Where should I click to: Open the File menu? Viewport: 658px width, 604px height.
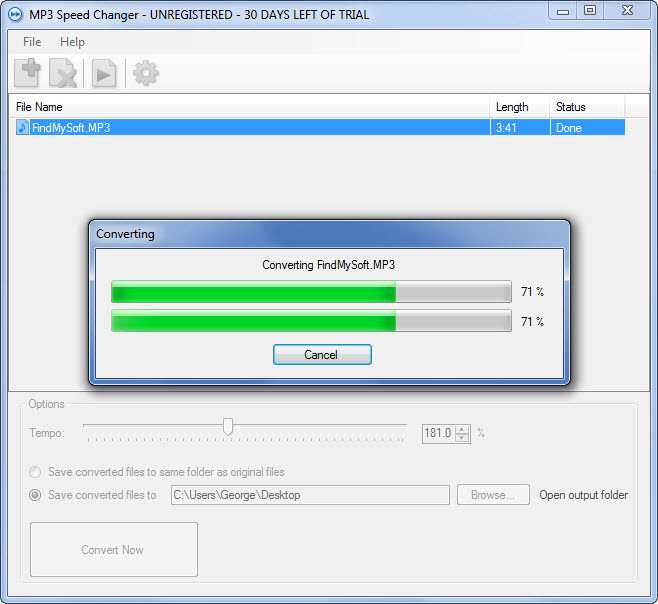point(32,42)
